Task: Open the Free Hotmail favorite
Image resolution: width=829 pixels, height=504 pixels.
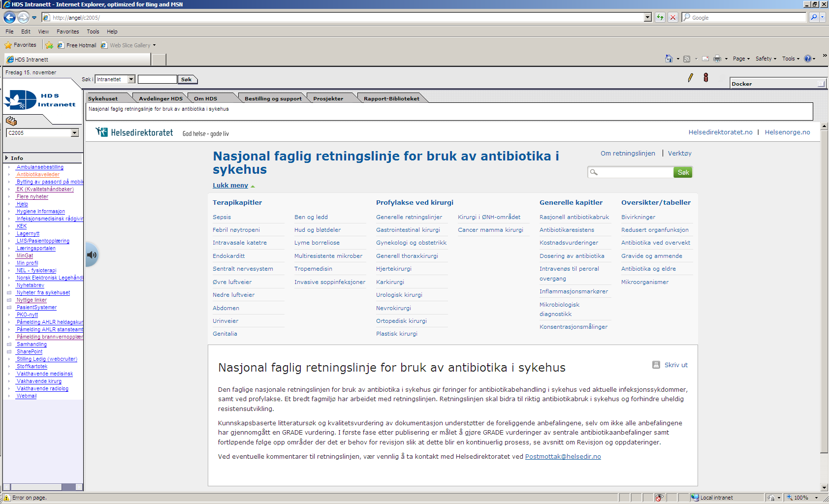Action: pos(77,45)
